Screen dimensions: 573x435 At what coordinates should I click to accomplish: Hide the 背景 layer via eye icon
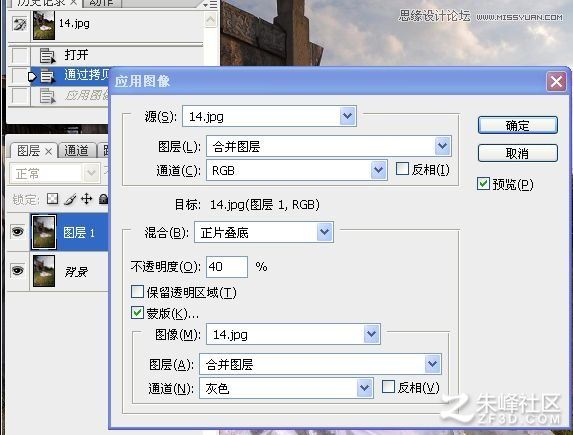pyautogui.click(x=18, y=271)
